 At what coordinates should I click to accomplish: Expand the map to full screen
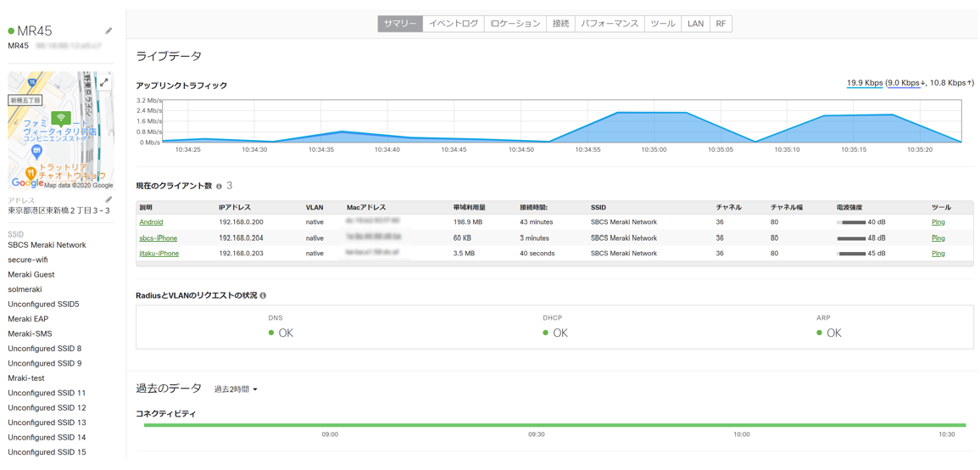click(104, 82)
